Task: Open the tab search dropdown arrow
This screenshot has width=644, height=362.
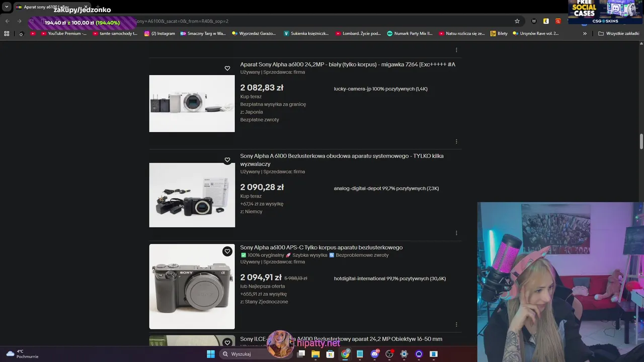Action: 7,7
